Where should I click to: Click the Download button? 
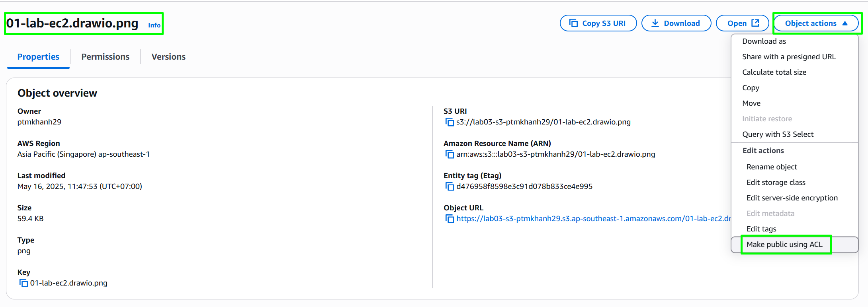[x=676, y=23]
